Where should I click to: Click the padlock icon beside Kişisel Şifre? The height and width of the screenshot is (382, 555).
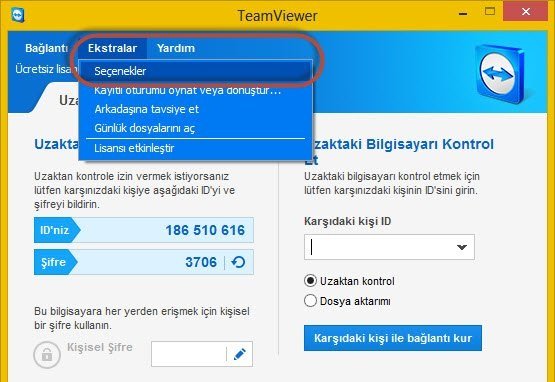(47, 355)
